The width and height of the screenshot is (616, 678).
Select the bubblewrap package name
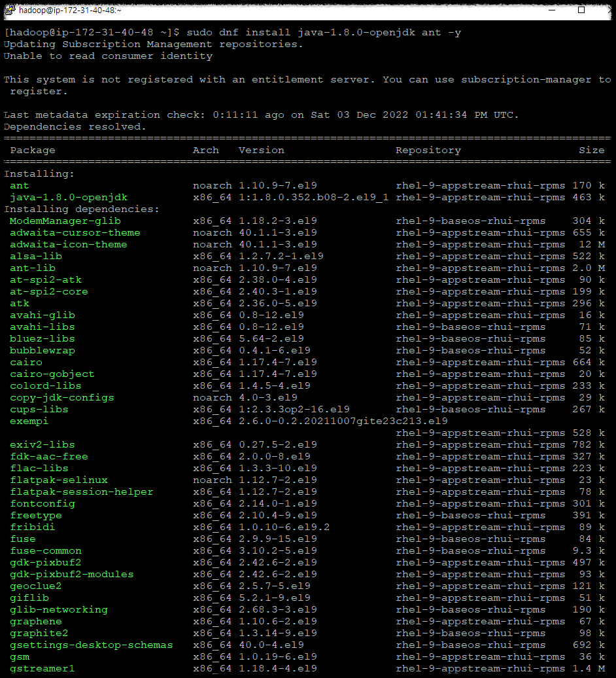(43, 350)
